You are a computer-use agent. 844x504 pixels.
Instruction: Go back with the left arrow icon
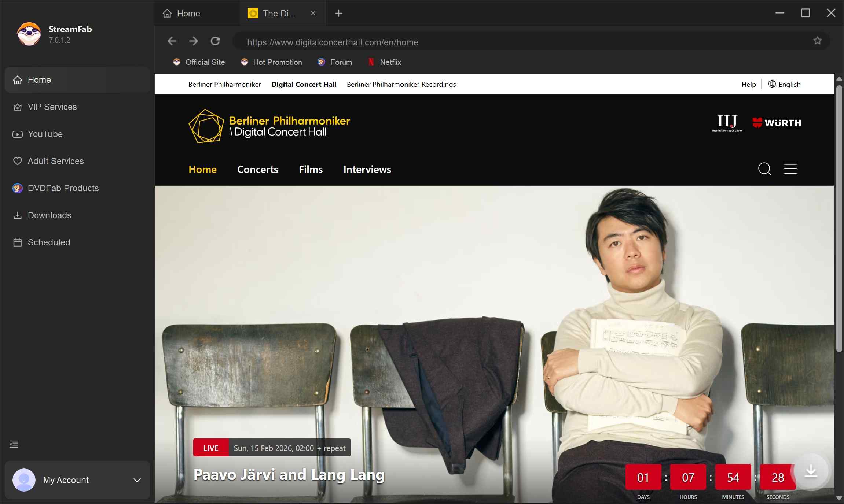point(172,41)
